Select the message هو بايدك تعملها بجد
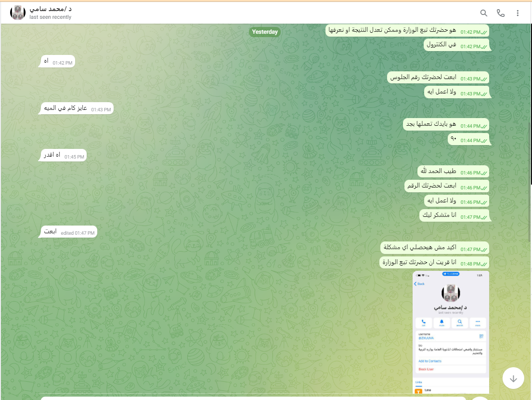532x400 pixels. [446, 125]
